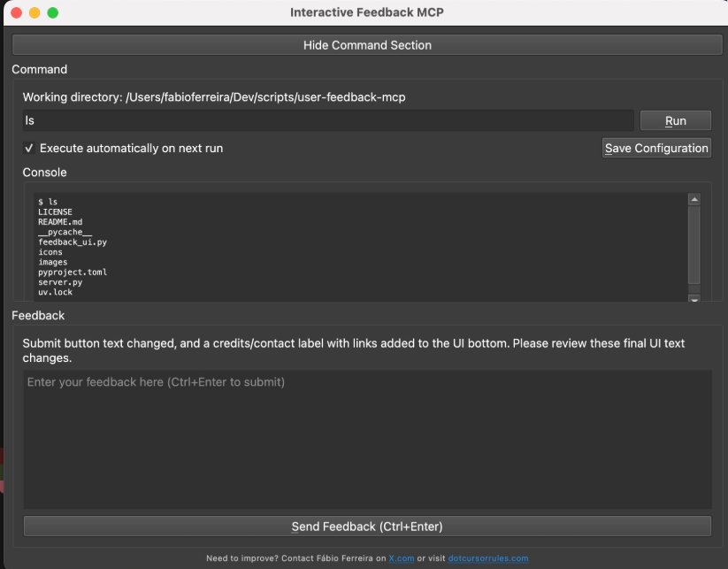
Task: Maximize window with the green button
Action: [x=53, y=12]
